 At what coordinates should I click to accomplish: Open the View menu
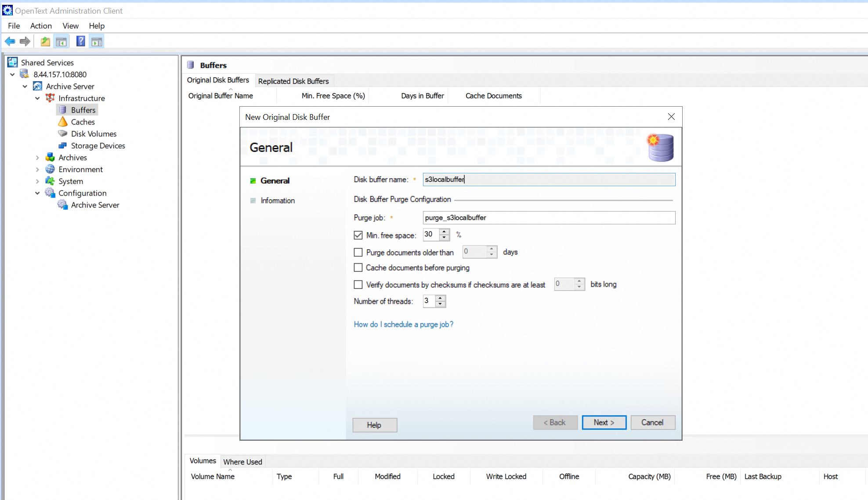(70, 26)
